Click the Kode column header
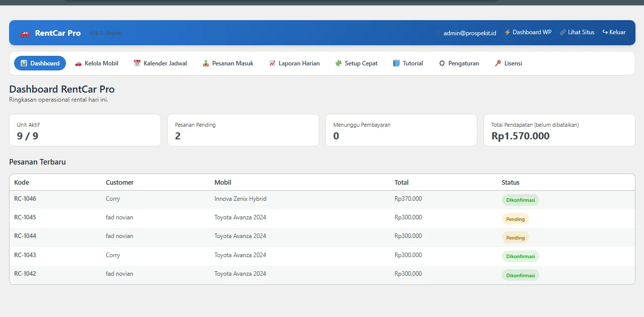 tap(22, 183)
